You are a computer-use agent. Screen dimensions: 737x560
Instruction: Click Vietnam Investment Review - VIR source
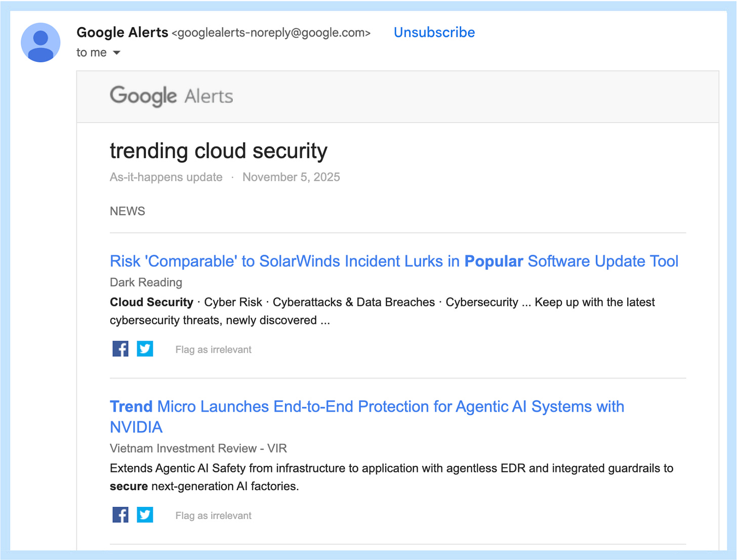pyautogui.click(x=198, y=449)
